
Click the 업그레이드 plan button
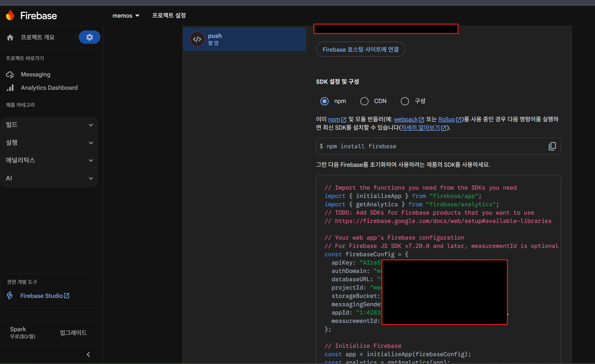73,333
